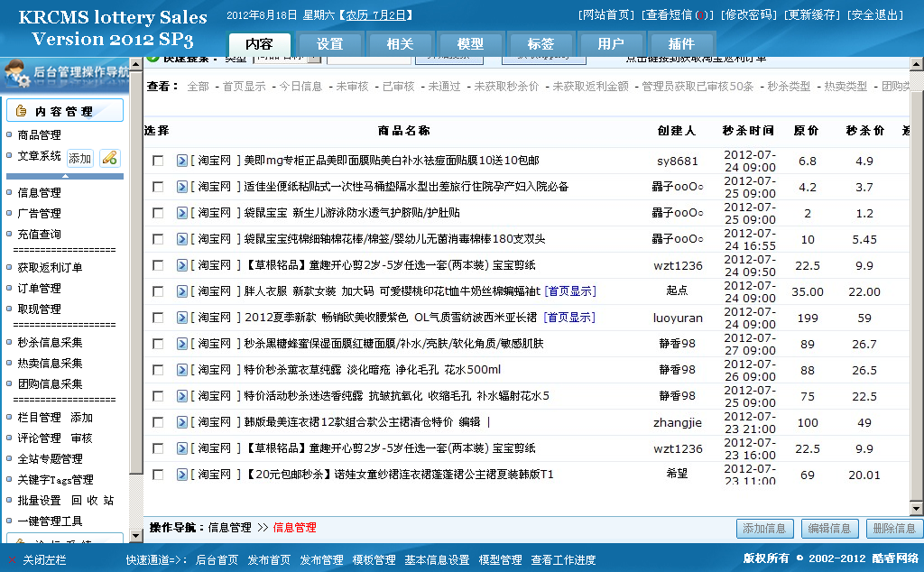Click the blue arrow icon on the zhangjie row
The image size is (924, 572).
tap(181, 422)
